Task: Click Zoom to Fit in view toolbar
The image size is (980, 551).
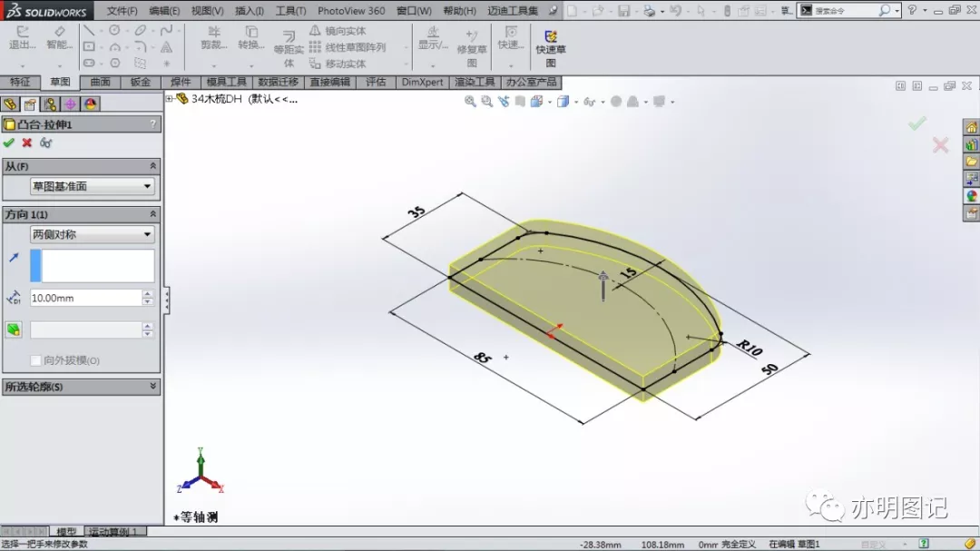Action: click(470, 102)
